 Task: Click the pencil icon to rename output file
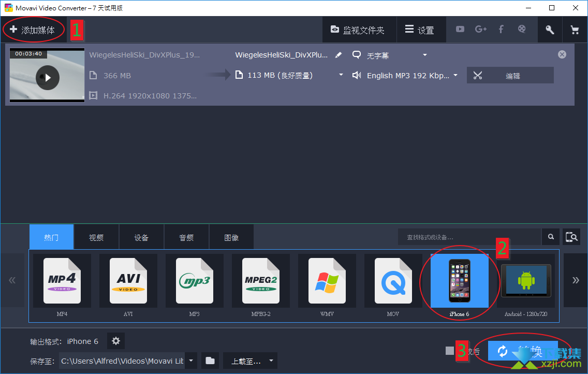coord(338,55)
